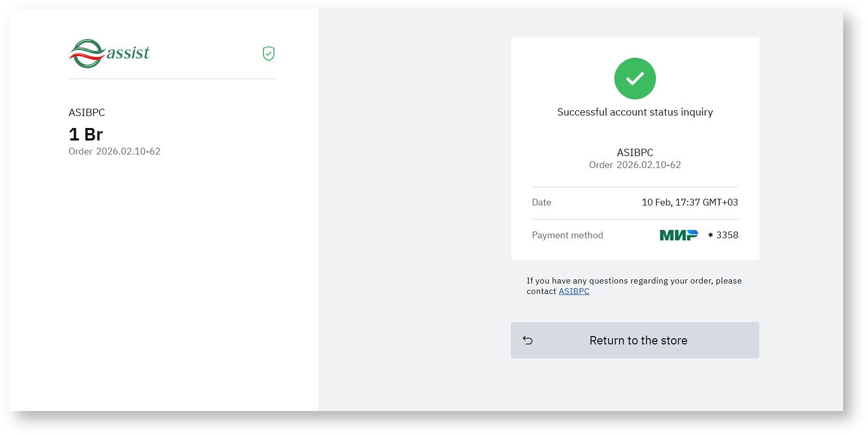Click the Assist swirl logo emblem
The image size is (868, 436).
point(87,54)
